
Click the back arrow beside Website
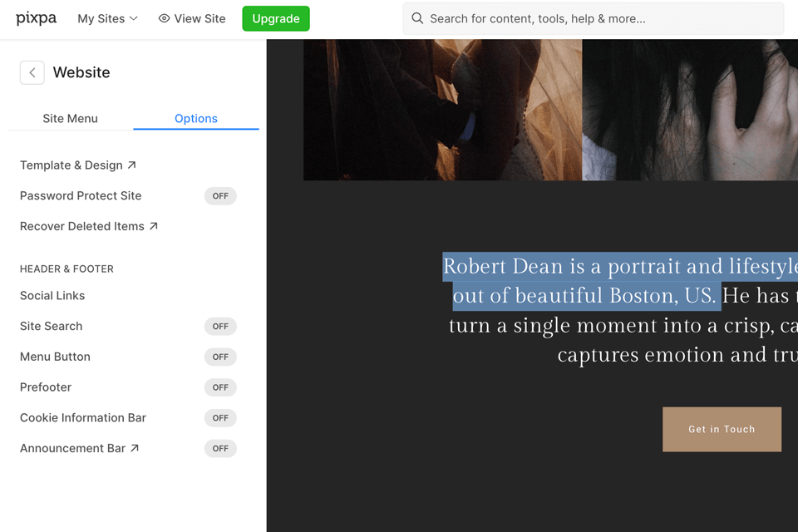[x=32, y=72]
